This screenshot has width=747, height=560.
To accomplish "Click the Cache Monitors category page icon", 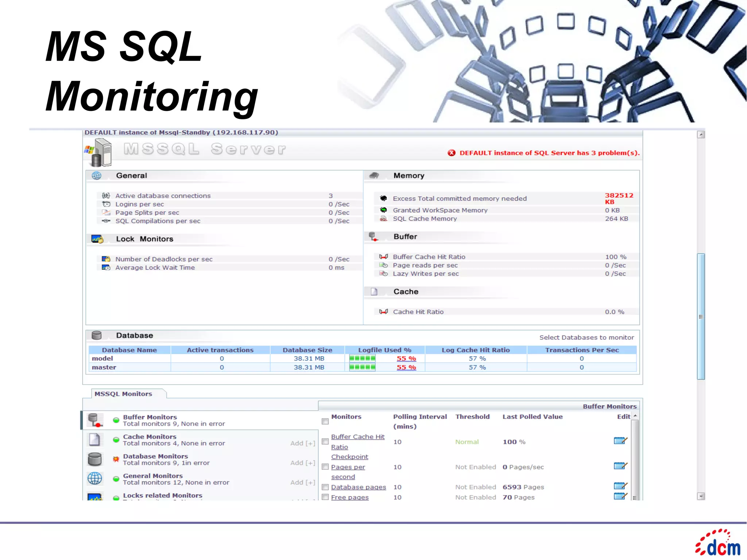I will (94, 440).
